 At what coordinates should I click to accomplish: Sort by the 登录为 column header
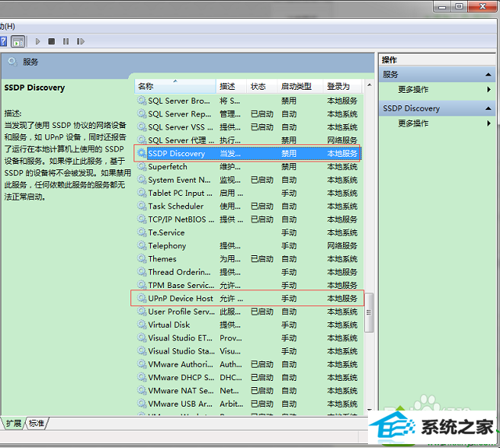coord(343,87)
